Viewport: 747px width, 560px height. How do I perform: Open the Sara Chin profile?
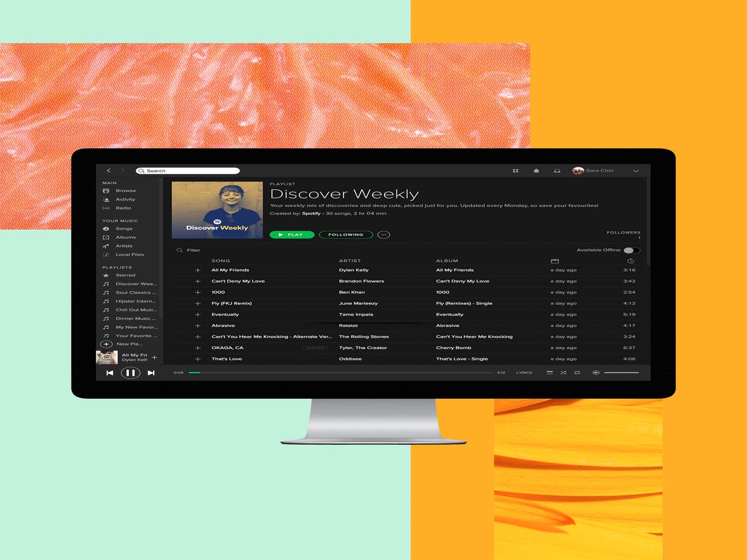(599, 170)
